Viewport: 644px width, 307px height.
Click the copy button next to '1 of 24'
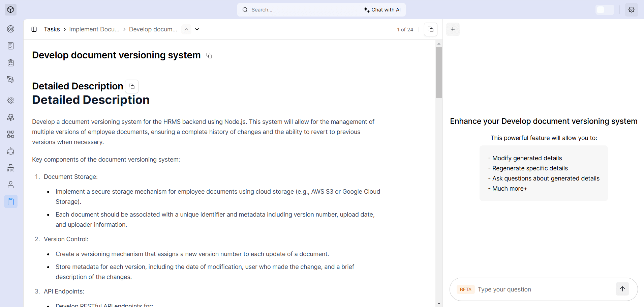coord(431,29)
